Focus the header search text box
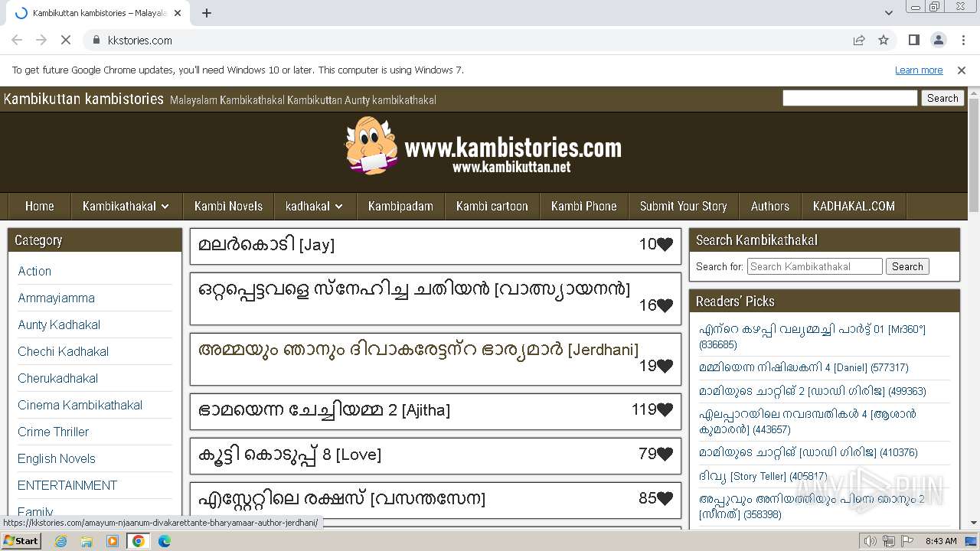 coord(850,98)
